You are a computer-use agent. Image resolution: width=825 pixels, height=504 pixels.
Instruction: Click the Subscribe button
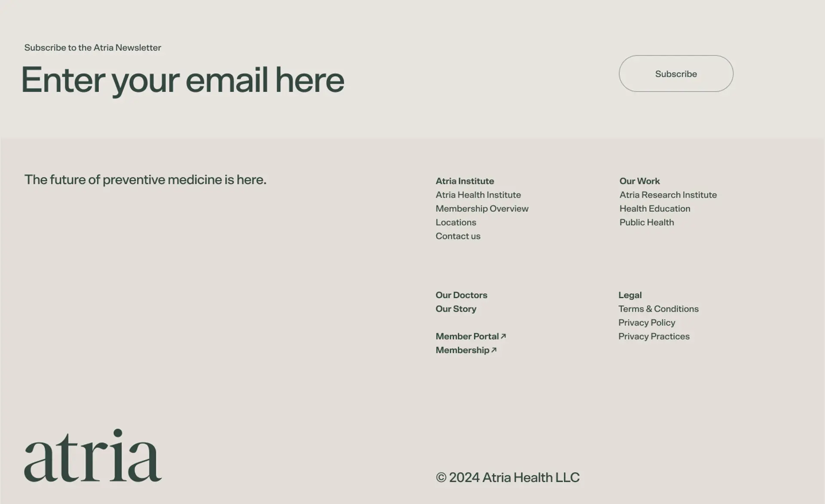(676, 73)
